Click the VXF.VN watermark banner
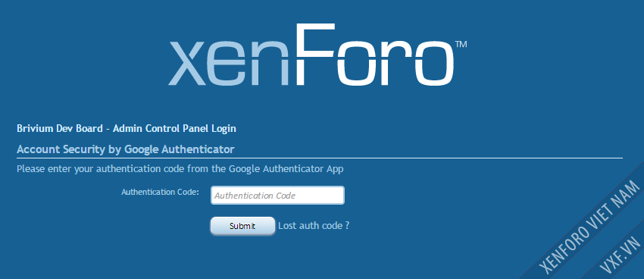The width and height of the screenshot is (644, 279). [x=621, y=255]
